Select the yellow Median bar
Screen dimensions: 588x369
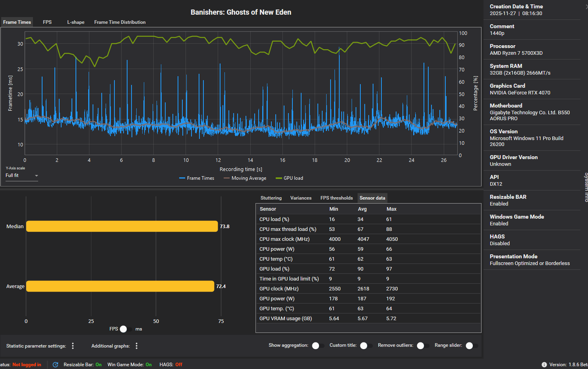coord(122,226)
